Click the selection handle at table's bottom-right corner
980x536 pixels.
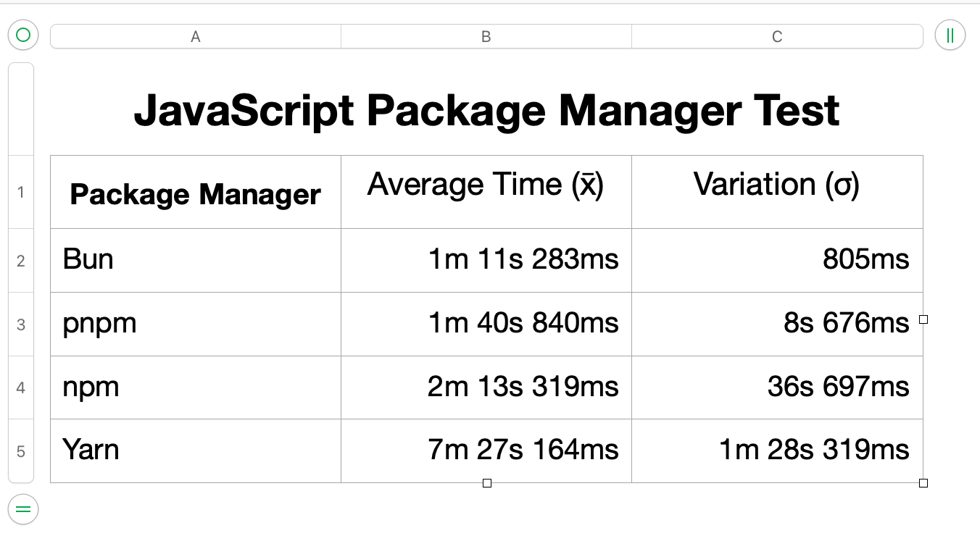[923, 483]
